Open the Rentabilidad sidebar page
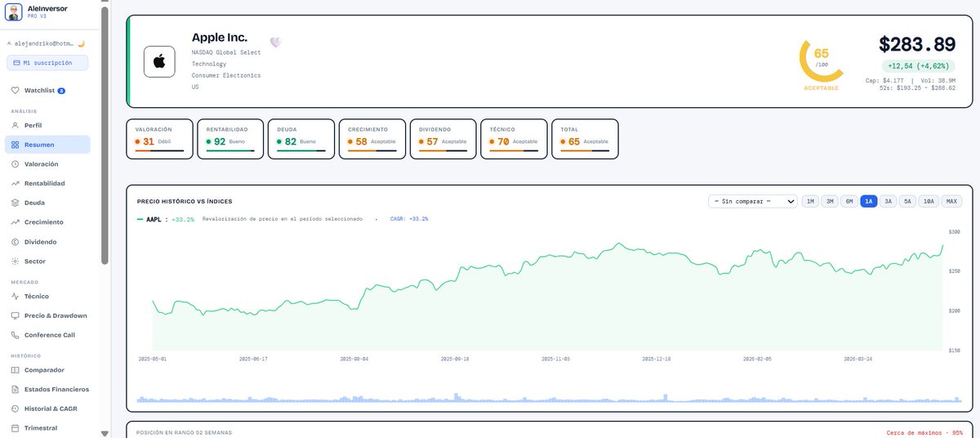Image resolution: width=980 pixels, height=438 pixels. coord(47,184)
